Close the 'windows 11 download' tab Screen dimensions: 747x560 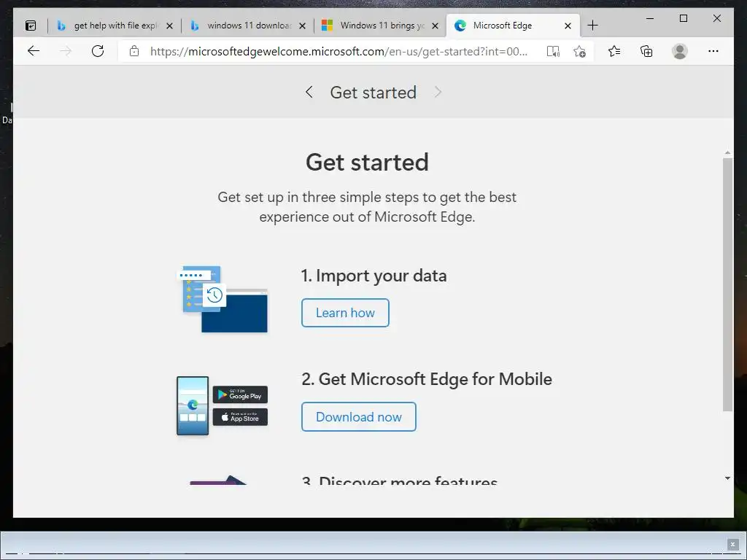click(303, 26)
